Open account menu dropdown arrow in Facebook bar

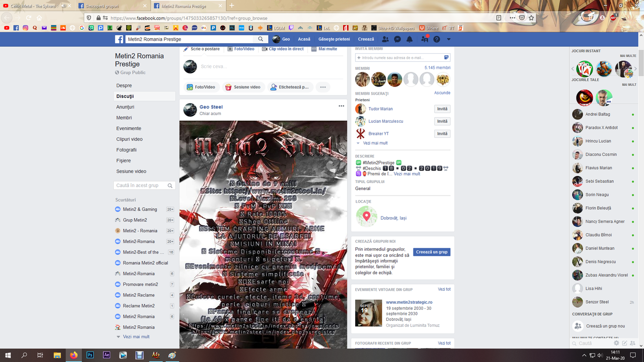pyautogui.click(x=449, y=39)
